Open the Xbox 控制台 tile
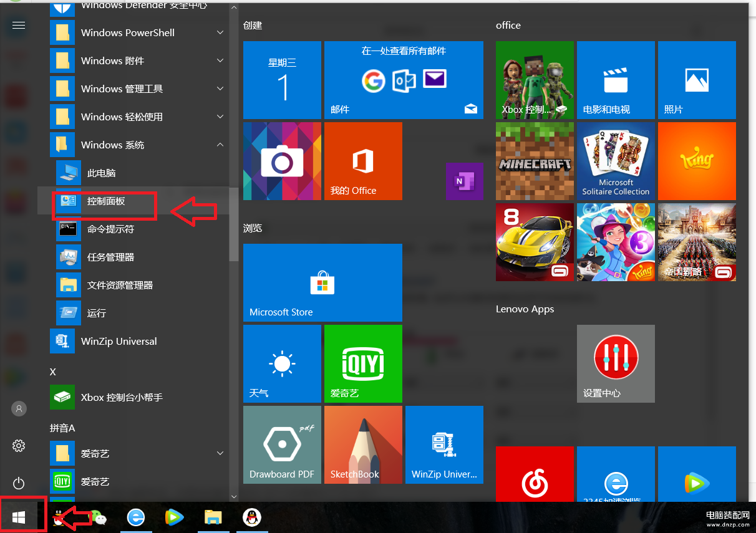Image resolution: width=756 pixels, height=533 pixels. [535, 80]
